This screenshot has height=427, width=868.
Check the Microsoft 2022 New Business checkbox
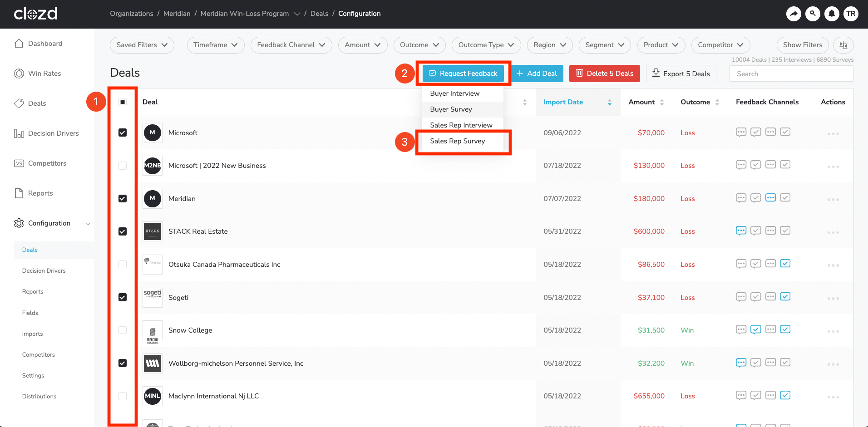coord(123,166)
